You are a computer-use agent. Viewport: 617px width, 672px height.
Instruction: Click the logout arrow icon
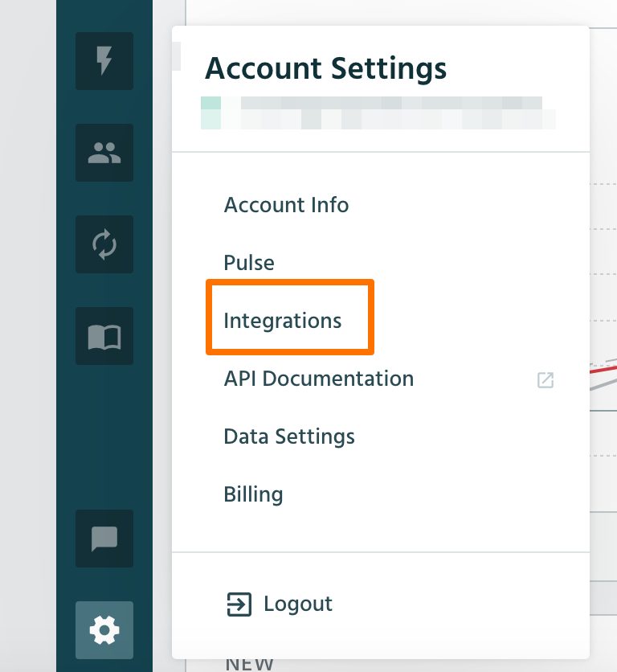pyautogui.click(x=239, y=604)
